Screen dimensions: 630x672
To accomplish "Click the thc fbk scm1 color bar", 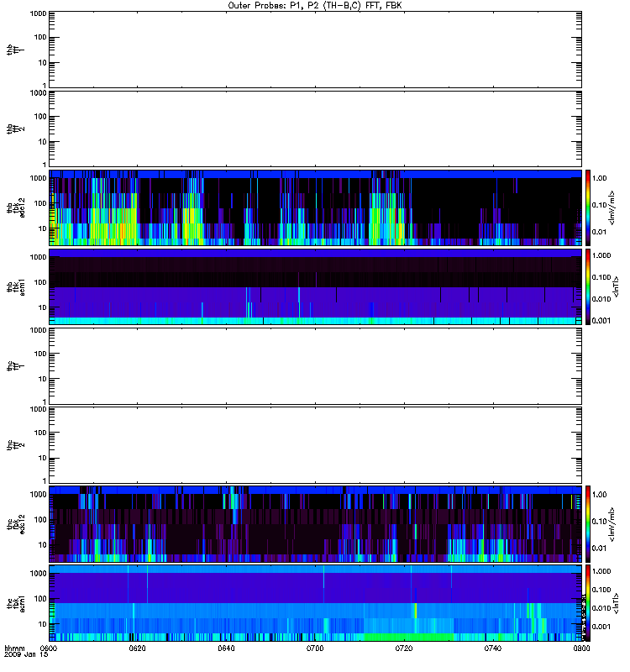I will click(x=588, y=603).
